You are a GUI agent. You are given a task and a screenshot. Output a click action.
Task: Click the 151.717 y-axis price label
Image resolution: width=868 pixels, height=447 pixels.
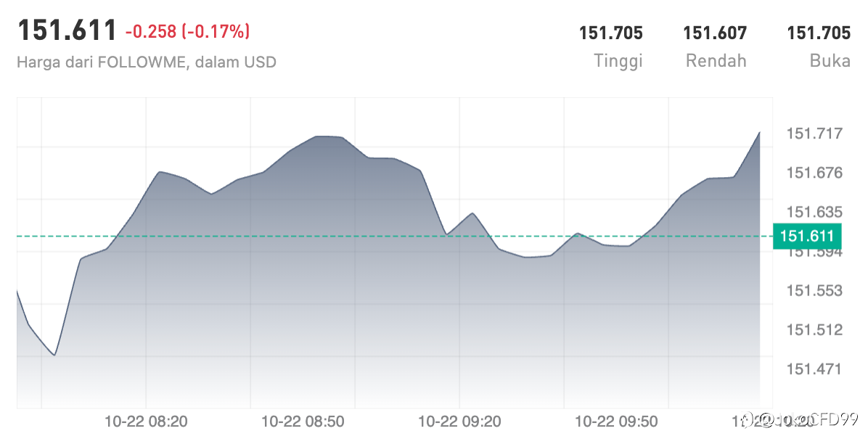814,134
